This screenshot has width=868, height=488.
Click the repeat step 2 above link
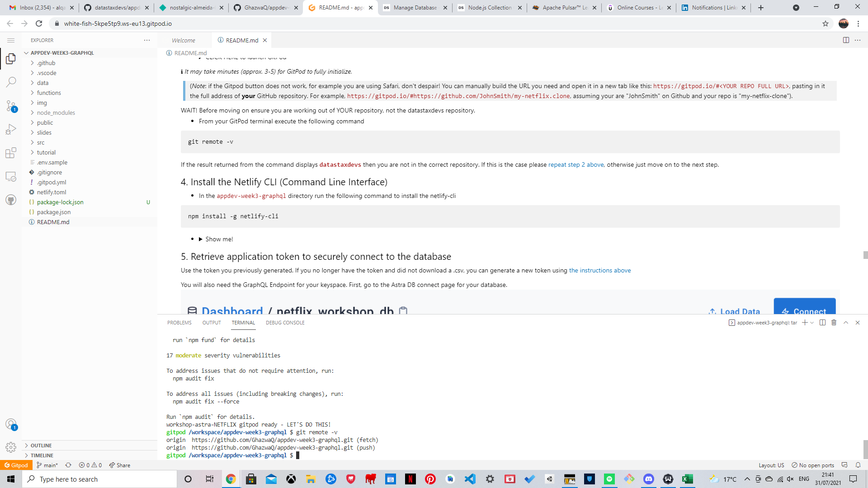576,164
